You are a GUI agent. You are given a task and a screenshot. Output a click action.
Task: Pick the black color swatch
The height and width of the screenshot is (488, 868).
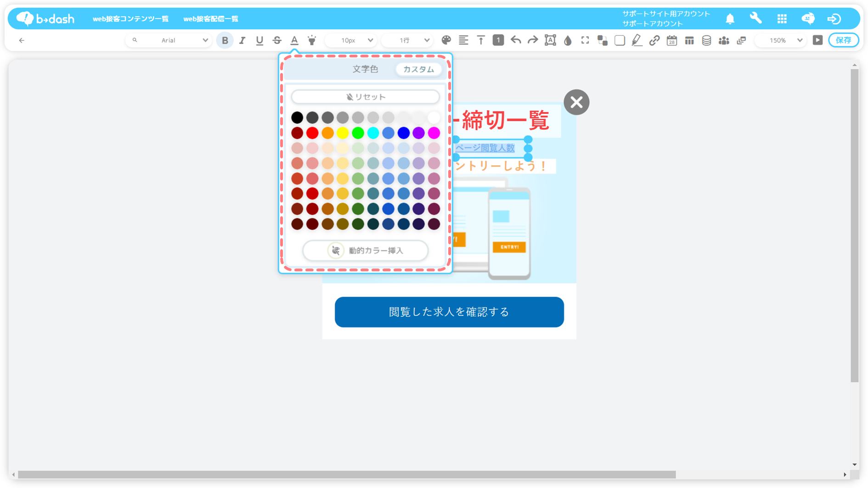pyautogui.click(x=297, y=118)
